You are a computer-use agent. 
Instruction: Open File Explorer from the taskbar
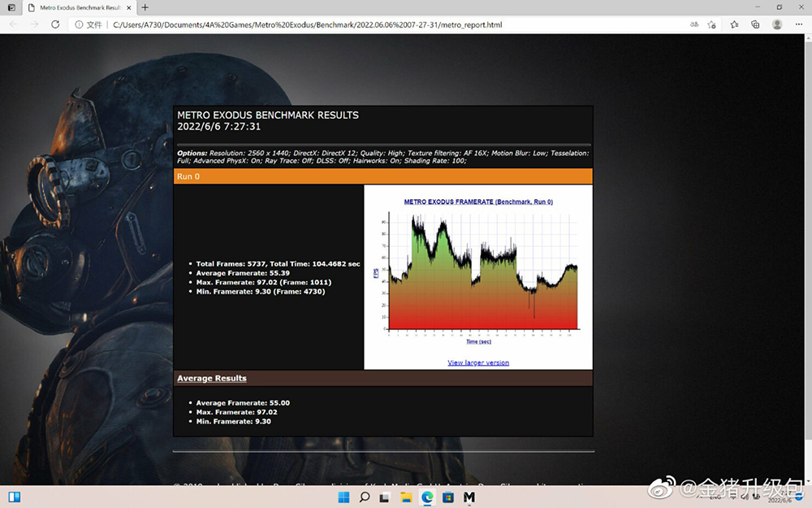(406, 497)
